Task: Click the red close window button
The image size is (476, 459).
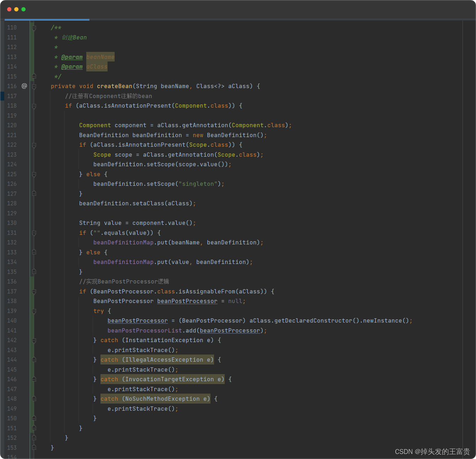Action: (9, 9)
